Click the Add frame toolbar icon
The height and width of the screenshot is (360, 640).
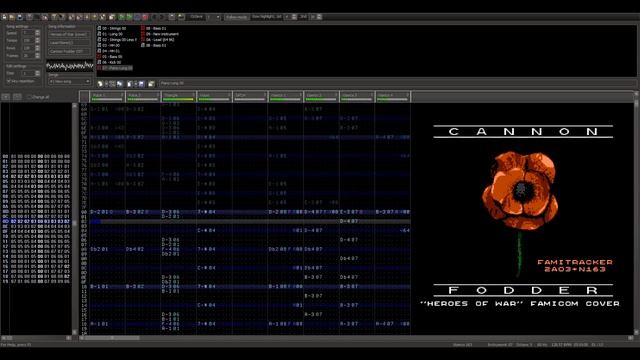tap(71, 17)
